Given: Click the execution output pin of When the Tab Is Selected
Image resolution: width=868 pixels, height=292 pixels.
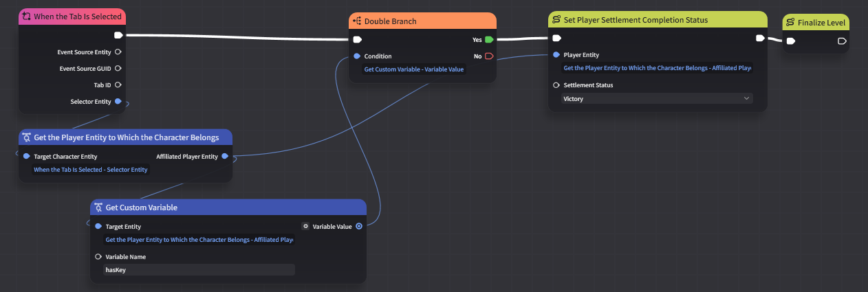Looking at the screenshot, I should 118,35.
